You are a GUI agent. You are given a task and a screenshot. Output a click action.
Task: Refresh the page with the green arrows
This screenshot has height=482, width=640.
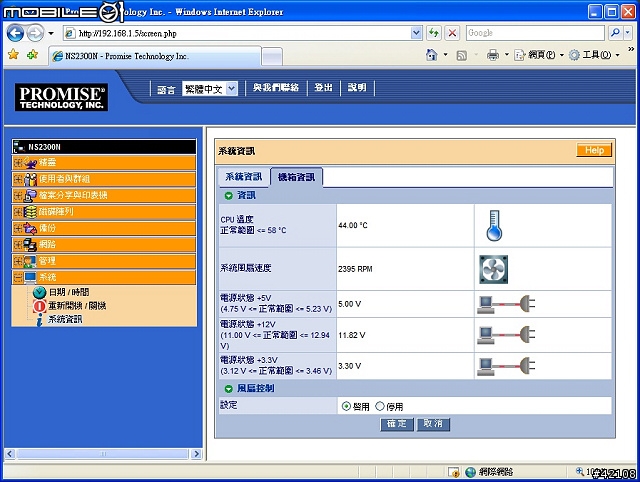[434, 33]
